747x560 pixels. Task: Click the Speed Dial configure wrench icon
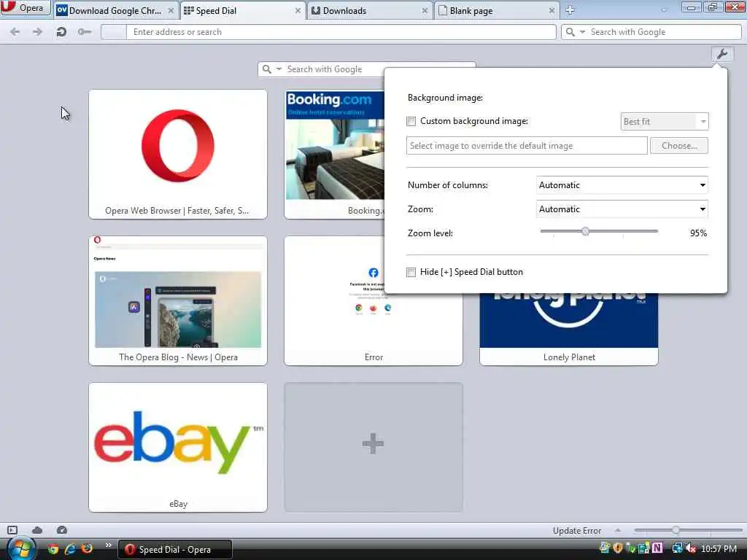tap(722, 54)
